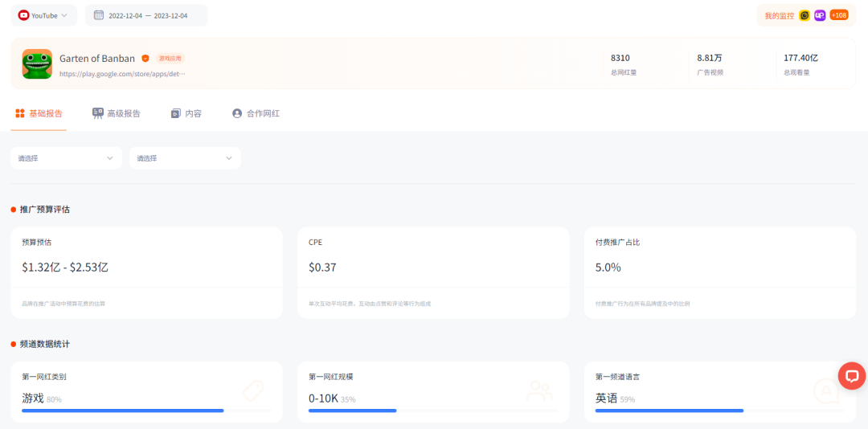Click the 英语 59% progress bar
868x429 pixels.
coord(719,411)
